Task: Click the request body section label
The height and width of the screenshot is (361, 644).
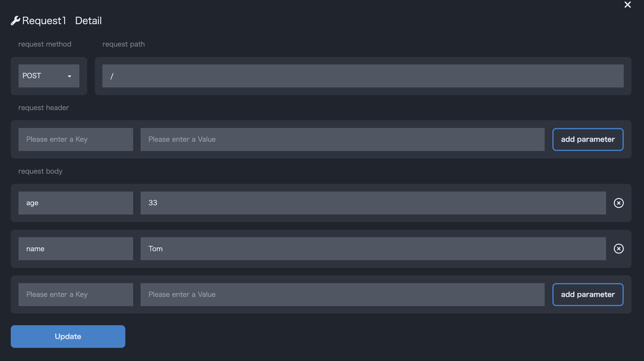Action: pos(40,171)
